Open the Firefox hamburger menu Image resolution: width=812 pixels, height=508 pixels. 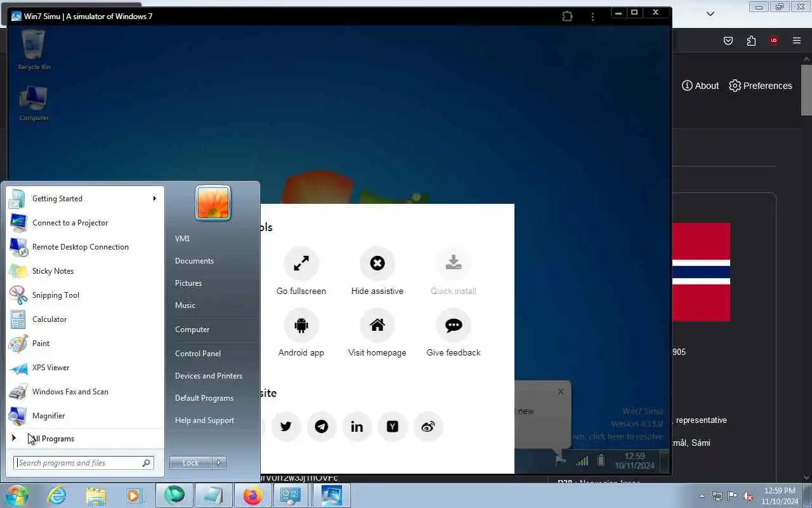click(x=797, y=41)
